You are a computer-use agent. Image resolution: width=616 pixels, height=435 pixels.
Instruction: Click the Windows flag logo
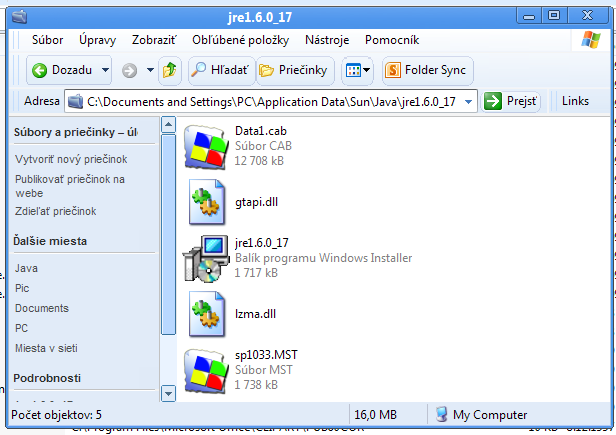click(591, 40)
